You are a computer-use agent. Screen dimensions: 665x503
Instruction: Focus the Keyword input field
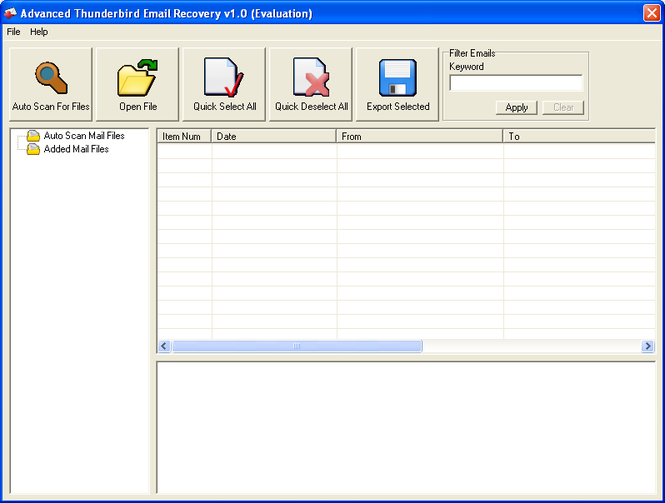(516, 83)
